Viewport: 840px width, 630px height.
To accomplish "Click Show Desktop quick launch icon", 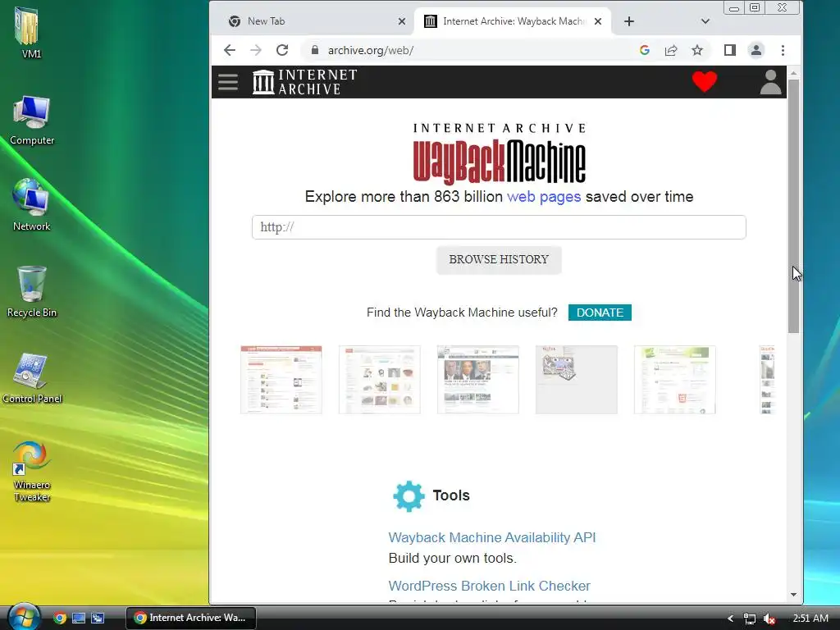I will point(79,618).
